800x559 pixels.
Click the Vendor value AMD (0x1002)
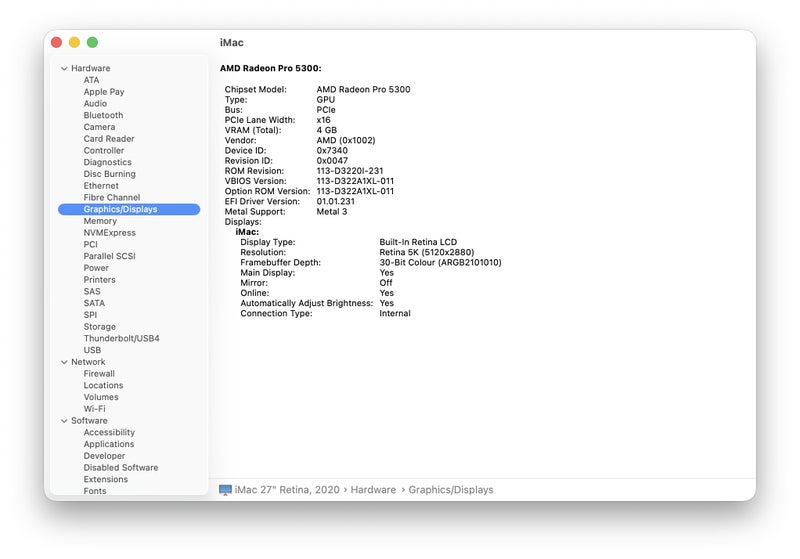(346, 140)
